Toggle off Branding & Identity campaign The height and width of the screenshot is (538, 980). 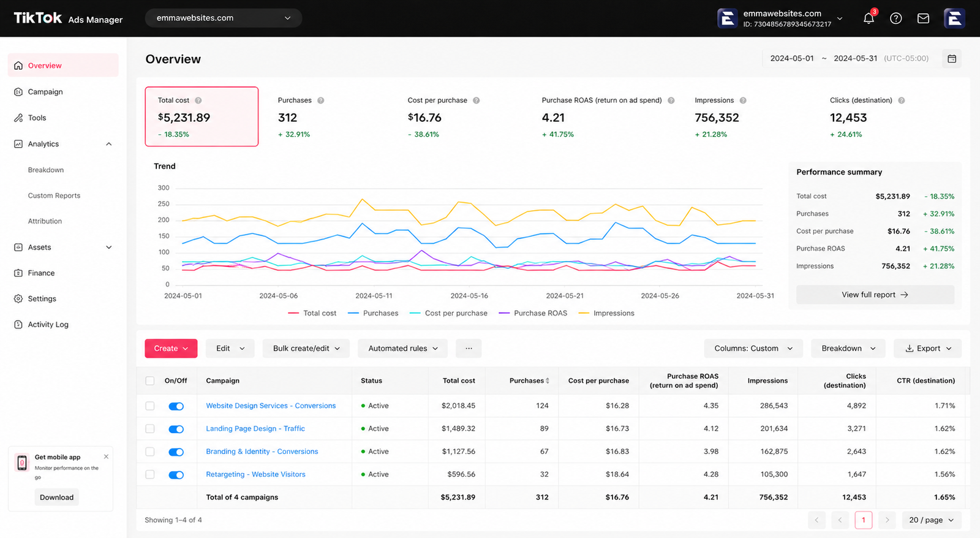click(x=176, y=452)
